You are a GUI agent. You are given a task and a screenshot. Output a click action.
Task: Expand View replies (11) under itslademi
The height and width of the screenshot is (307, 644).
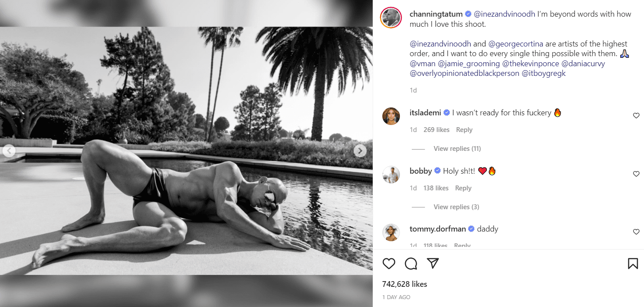(457, 149)
